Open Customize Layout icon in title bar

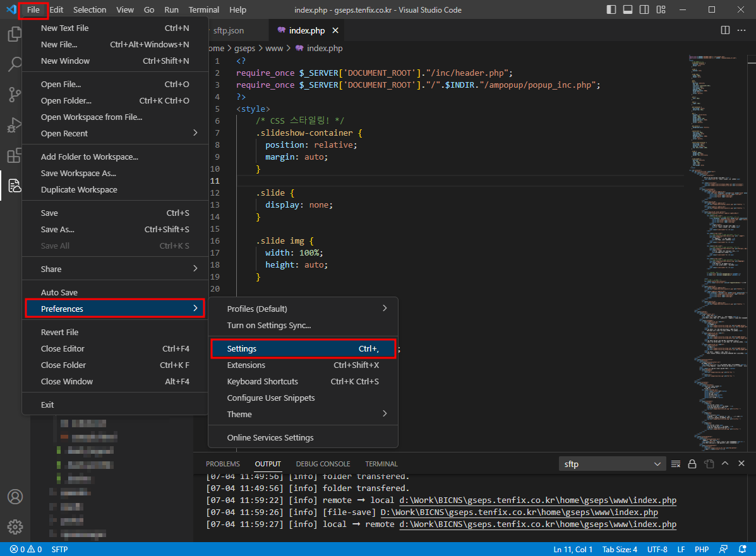pos(661,9)
